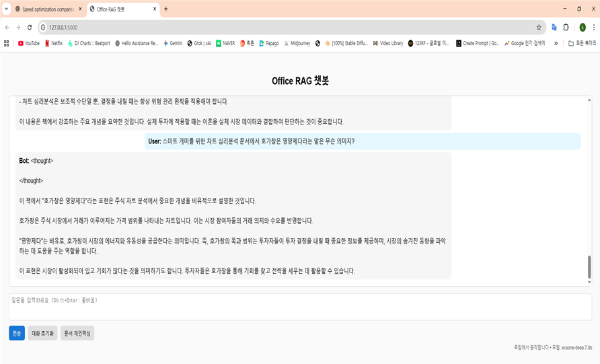The width and height of the screenshot is (600, 364).
Task: Minimize the Chrome window
Action: click(565, 9)
